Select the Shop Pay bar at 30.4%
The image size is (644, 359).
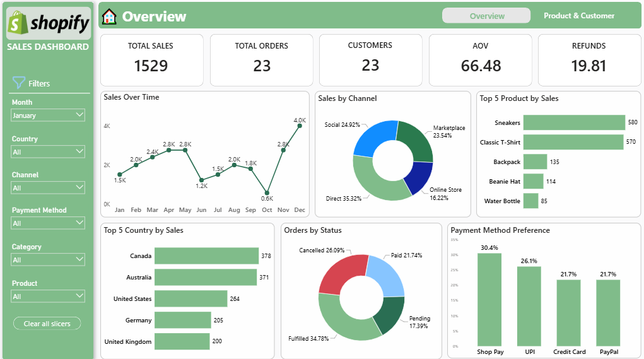pyautogui.click(x=489, y=300)
